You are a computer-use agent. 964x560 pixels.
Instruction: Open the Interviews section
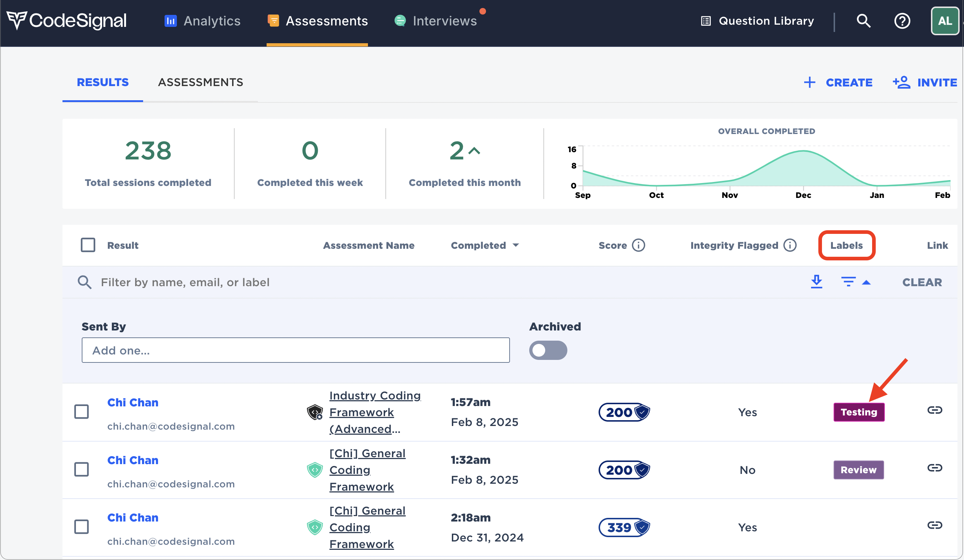436,21
